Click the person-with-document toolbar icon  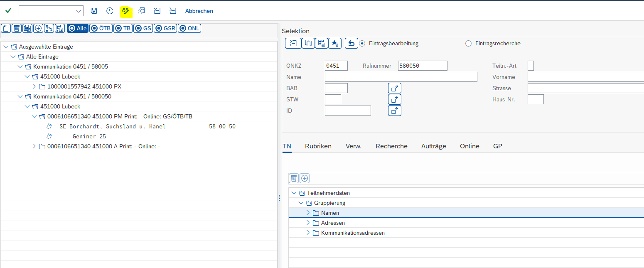click(141, 11)
